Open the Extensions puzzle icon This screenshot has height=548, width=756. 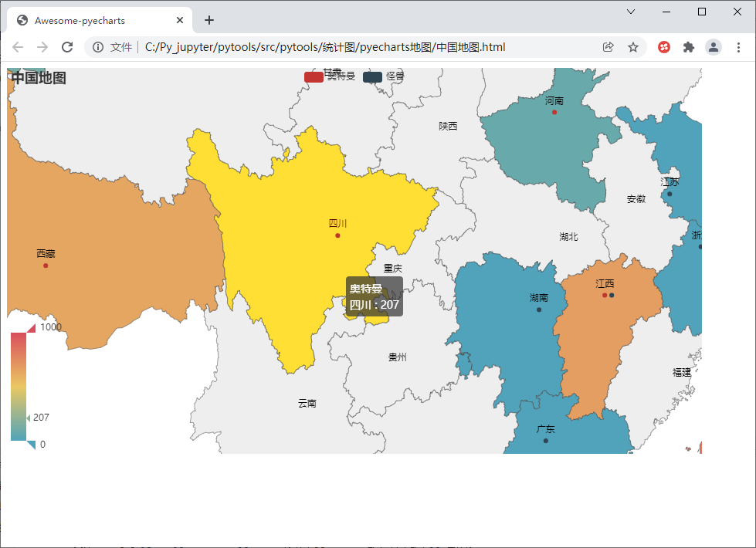[689, 47]
